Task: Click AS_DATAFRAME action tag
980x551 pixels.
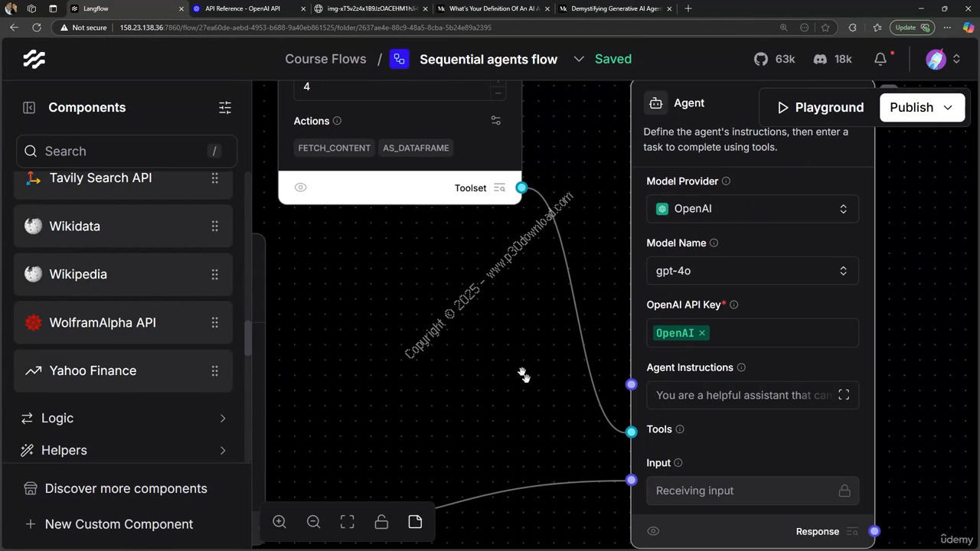Action: (x=416, y=148)
